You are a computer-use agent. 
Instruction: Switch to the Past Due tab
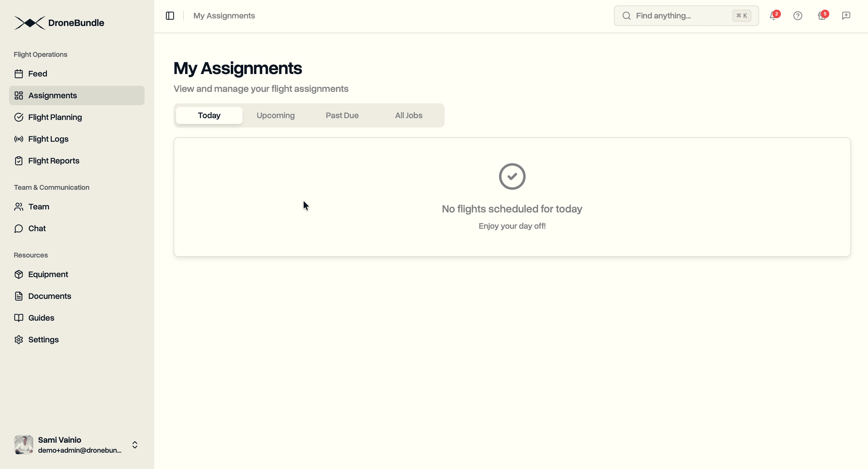(342, 115)
